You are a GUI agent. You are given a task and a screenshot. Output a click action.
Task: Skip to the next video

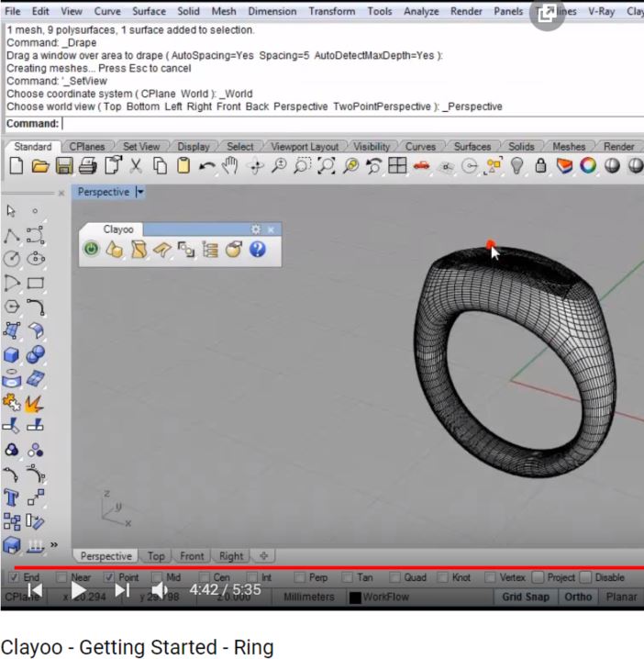pos(122,590)
